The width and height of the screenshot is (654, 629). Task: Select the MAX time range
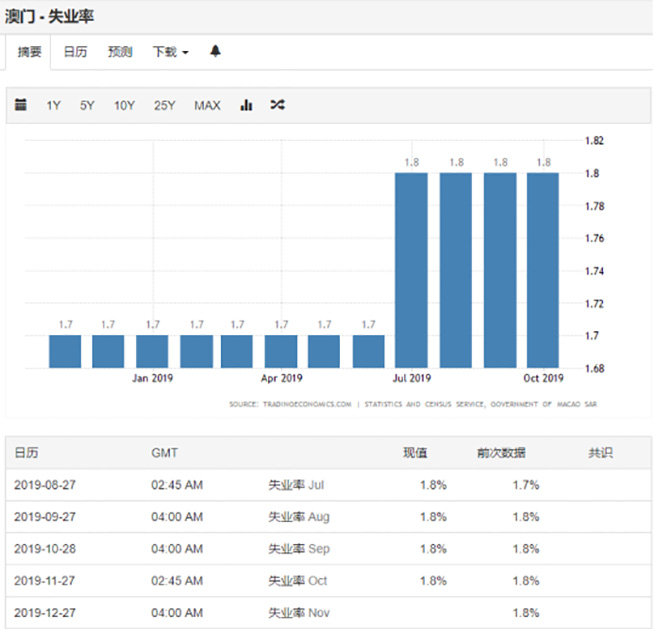point(207,105)
